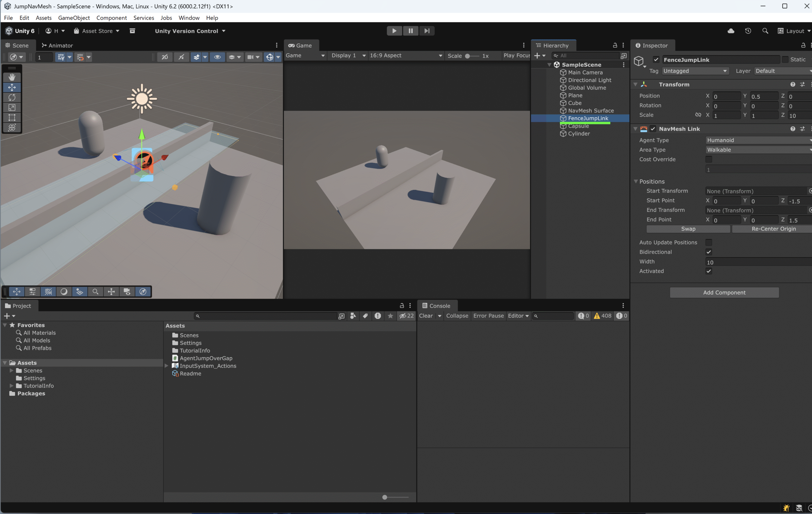Switch to the Animator tab
The image size is (812, 514).
(x=57, y=45)
